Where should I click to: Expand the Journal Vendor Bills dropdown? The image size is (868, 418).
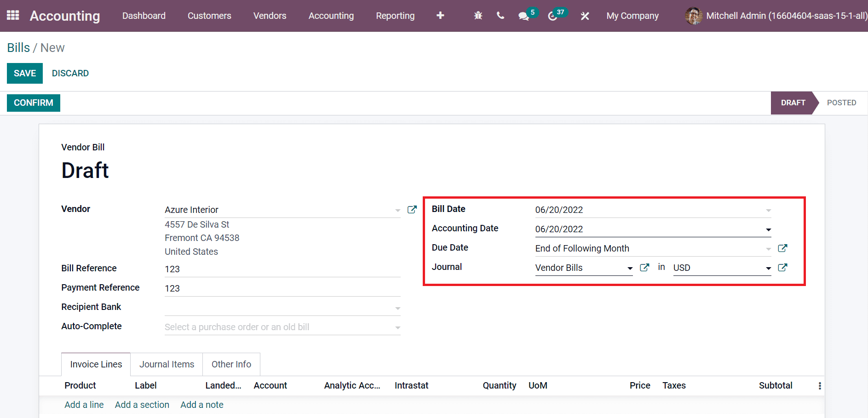630,268
